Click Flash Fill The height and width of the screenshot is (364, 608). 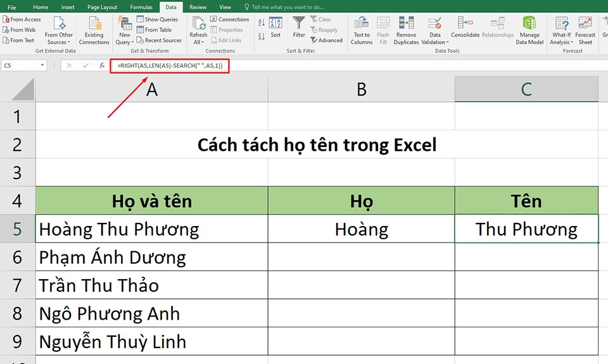(x=383, y=30)
